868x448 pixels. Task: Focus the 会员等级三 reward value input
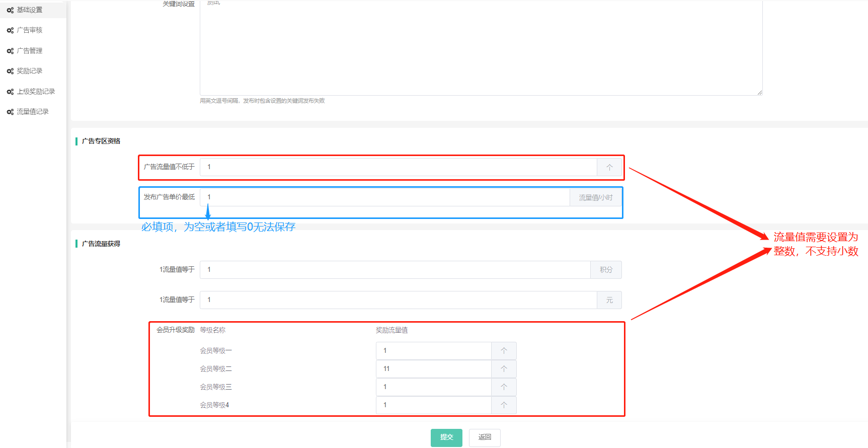434,387
